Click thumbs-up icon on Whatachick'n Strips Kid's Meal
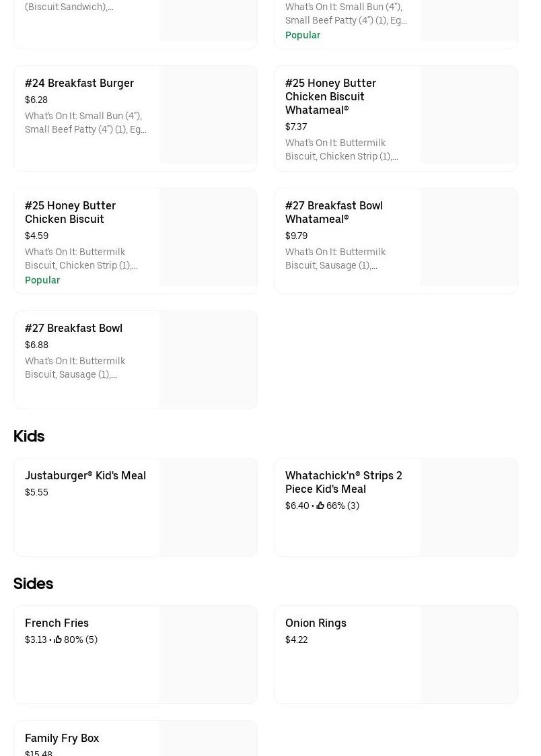This screenshot has height=756, width=541. coord(320,506)
